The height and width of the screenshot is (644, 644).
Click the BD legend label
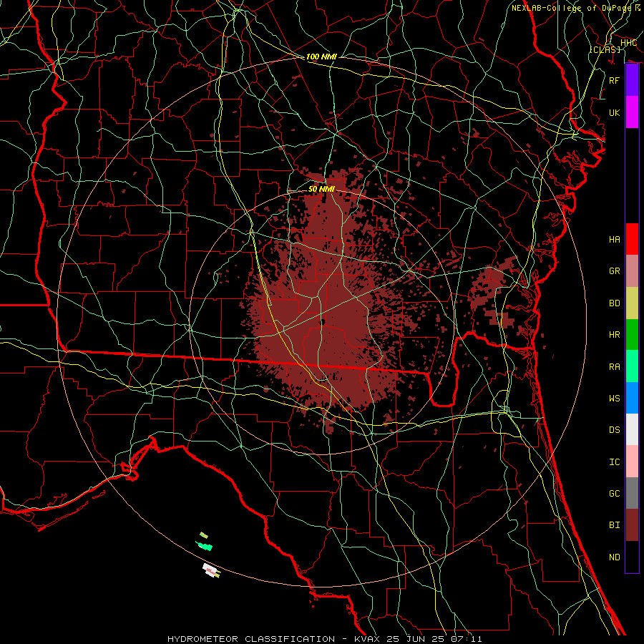(614, 303)
